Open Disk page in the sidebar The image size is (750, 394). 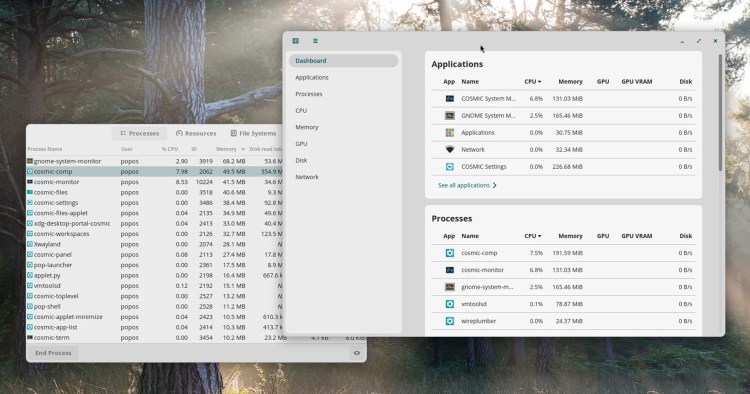click(x=343, y=161)
